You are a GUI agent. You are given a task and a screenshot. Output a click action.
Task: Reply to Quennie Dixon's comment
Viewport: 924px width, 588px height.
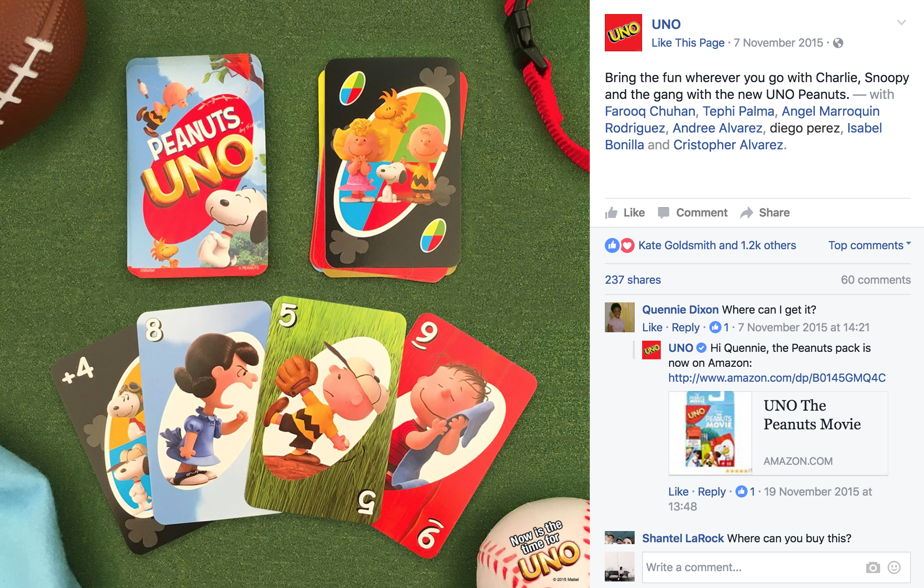click(x=686, y=328)
